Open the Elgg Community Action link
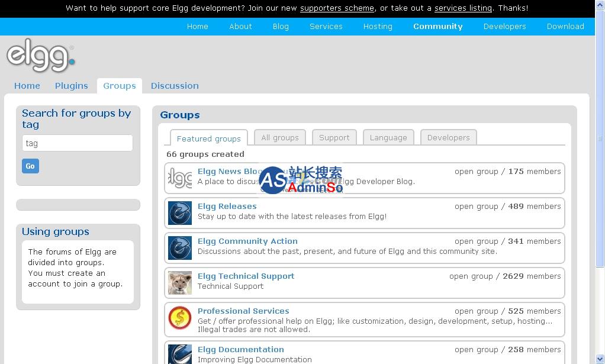605x364 pixels. pyautogui.click(x=247, y=241)
